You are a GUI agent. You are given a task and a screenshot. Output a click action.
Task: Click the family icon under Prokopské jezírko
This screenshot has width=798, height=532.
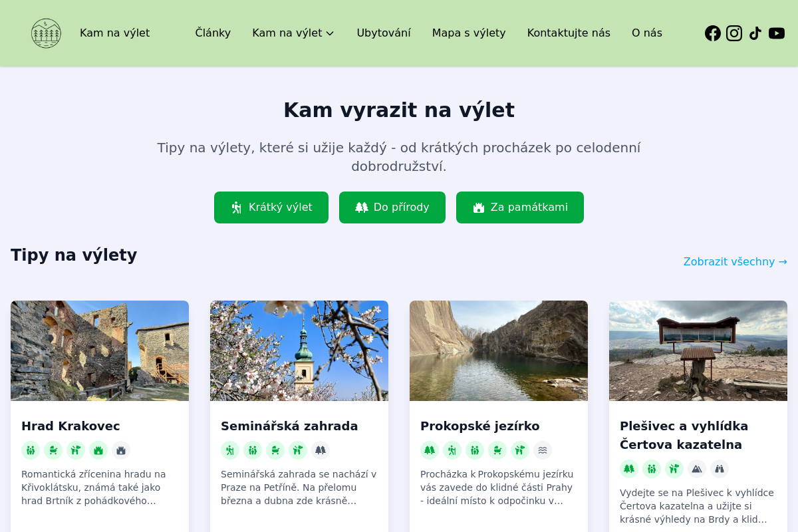tap(475, 450)
